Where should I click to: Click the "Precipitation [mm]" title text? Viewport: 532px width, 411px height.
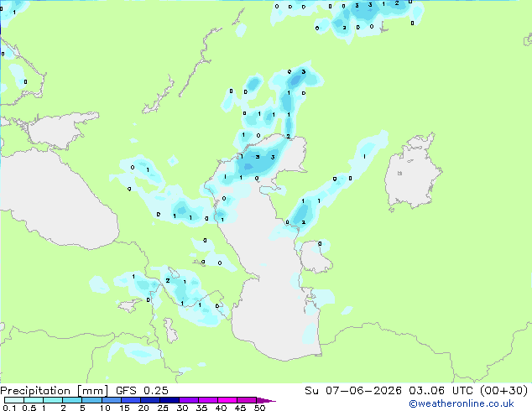tap(55, 391)
